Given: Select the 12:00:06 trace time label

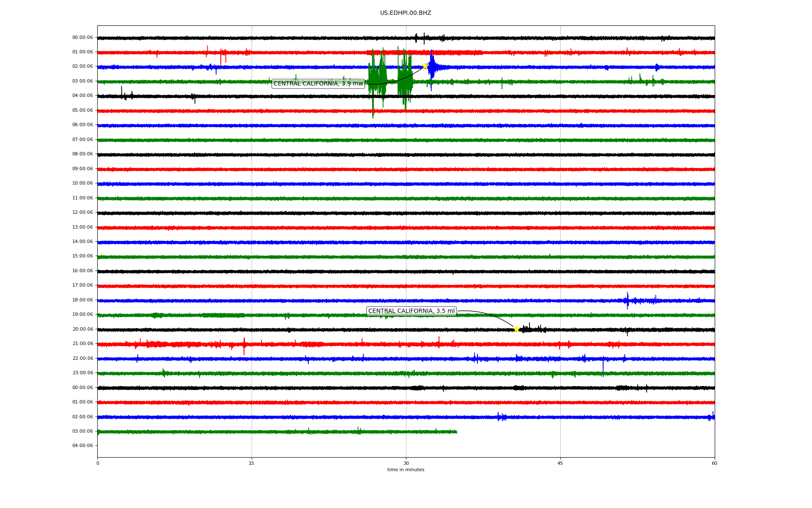Looking at the screenshot, I should click(82, 213).
